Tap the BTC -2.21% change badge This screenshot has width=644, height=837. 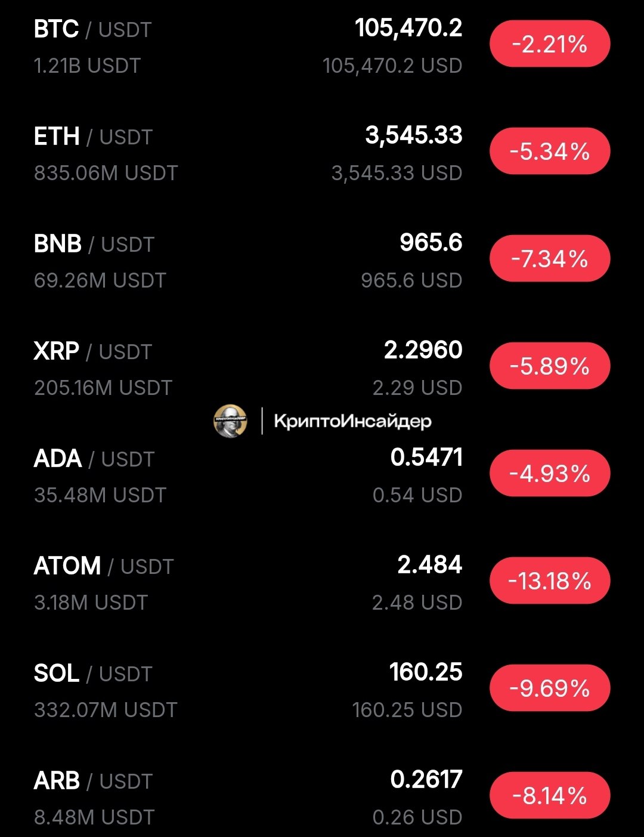(550, 44)
